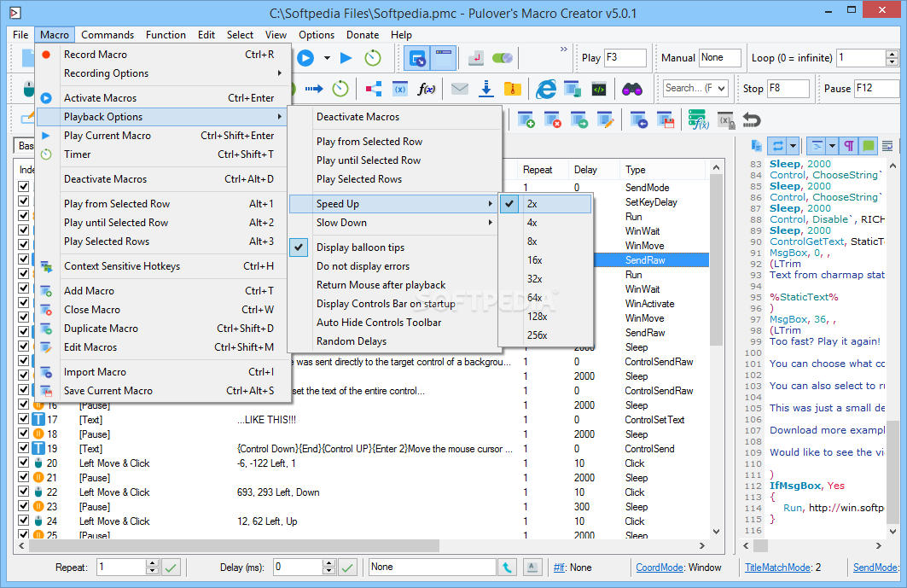Click the green Timer icon in top toolbar
The image size is (907, 588).
coord(373,58)
